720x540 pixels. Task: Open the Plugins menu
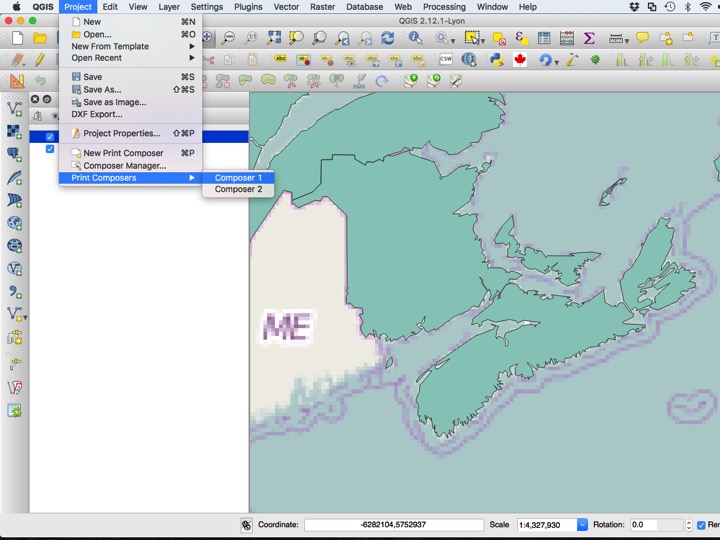point(248,7)
